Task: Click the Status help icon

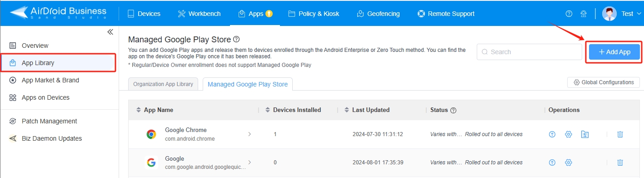Action: coord(453,110)
